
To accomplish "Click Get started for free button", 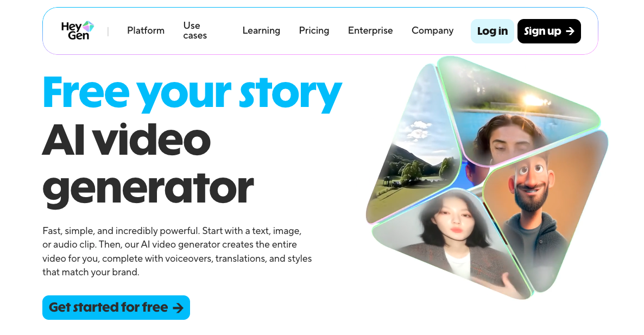I will [x=116, y=307].
